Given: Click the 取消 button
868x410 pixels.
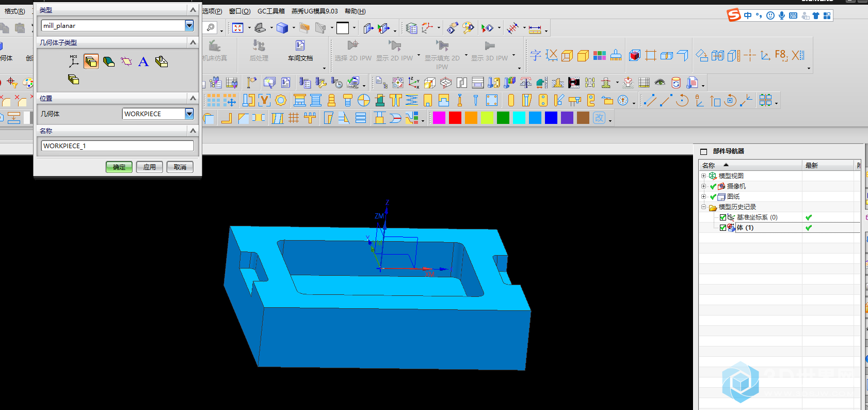Looking at the screenshot, I should (x=180, y=167).
